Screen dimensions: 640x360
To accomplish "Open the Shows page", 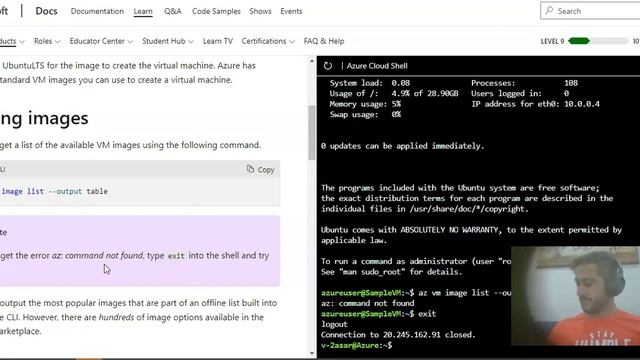I will click(260, 11).
